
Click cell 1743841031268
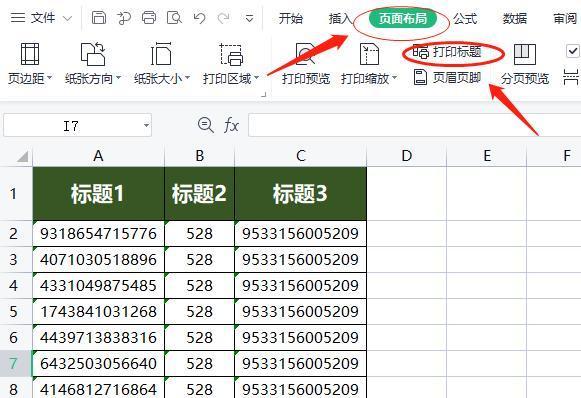point(98,311)
